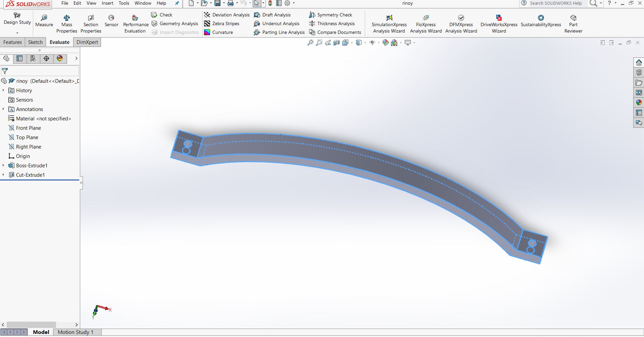Expand the Annotations tree node

[x=3, y=109]
